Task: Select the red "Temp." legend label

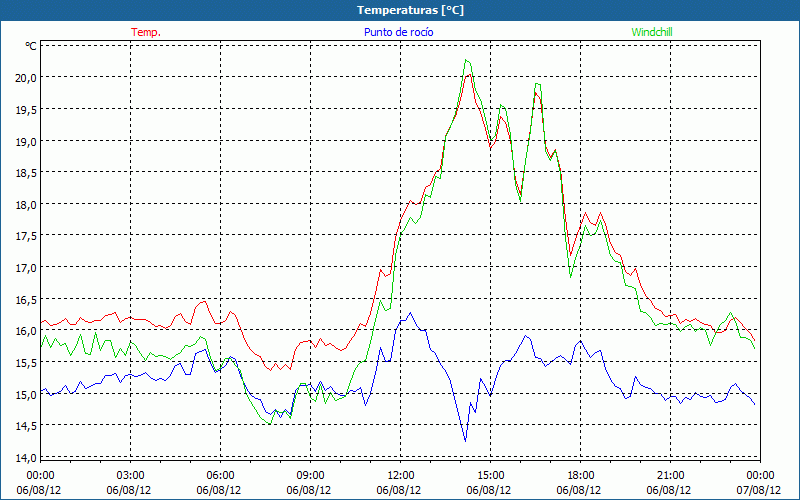Action: [146, 32]
